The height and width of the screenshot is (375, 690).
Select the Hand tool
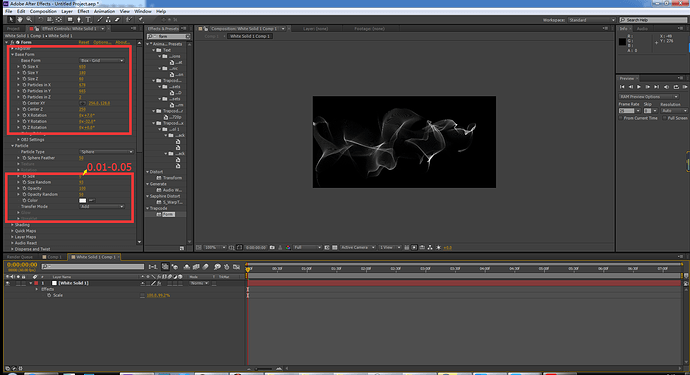(20, 19)
